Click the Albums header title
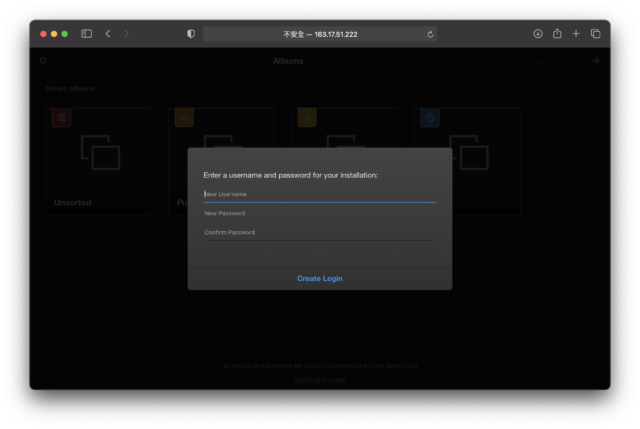Image resolution: width=640 pixels, height=429 pixels. click(288, 61)
